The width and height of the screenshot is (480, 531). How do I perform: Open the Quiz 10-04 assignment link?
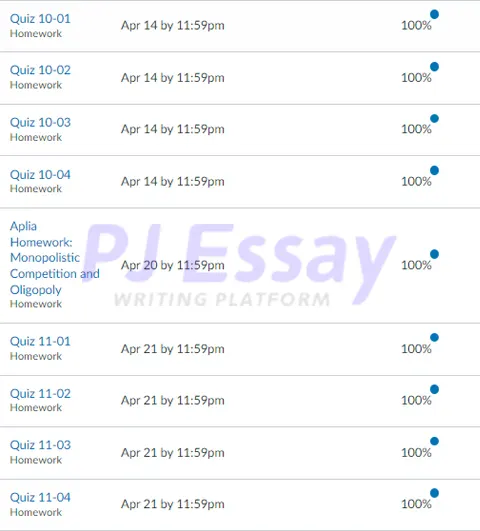point(40,174)
